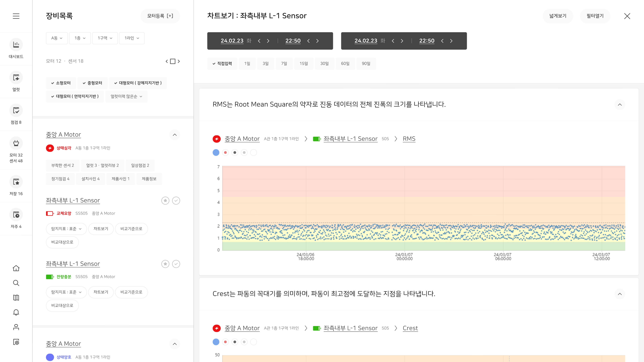Select blue series swatch in RMS chart

click(216, 152)
